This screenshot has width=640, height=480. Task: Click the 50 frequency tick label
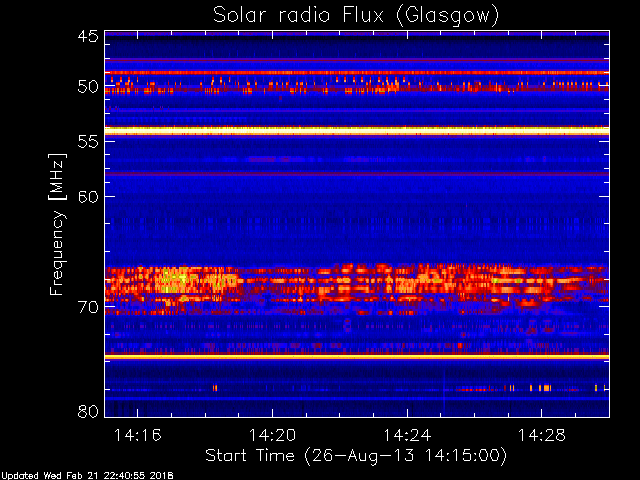pos(88,87)
